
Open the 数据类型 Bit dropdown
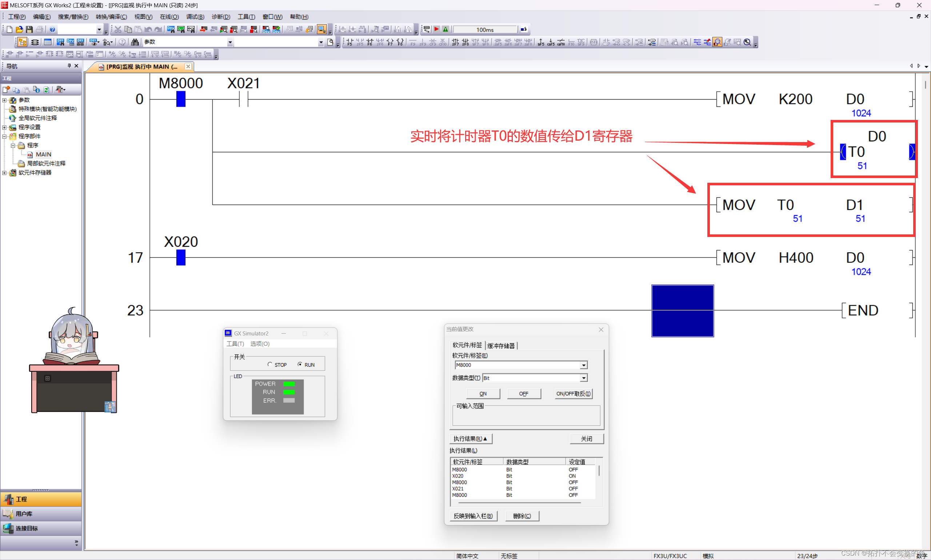coord(584,378)
